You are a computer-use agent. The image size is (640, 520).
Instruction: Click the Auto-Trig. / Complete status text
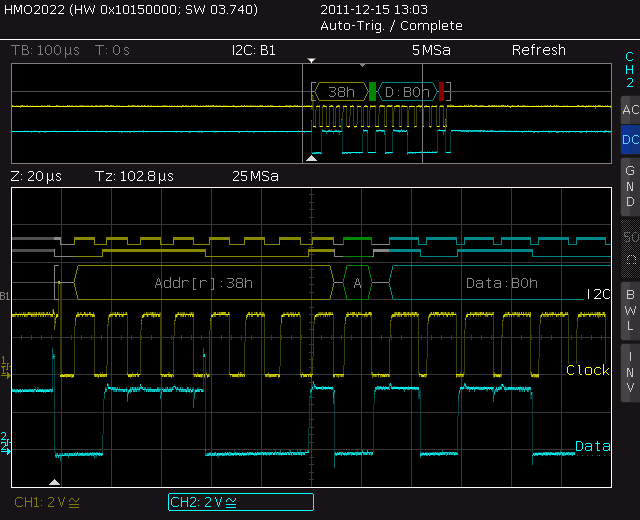tap(391, 26)
